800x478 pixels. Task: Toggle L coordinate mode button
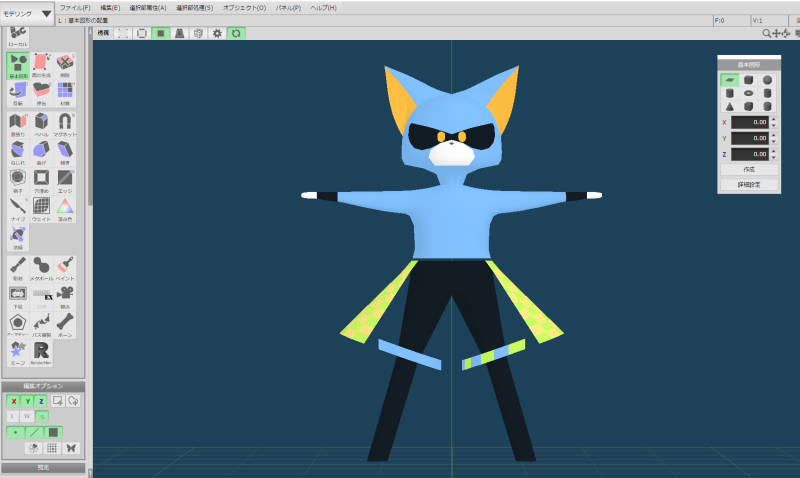pyautogui.click(x=13, y=416)
